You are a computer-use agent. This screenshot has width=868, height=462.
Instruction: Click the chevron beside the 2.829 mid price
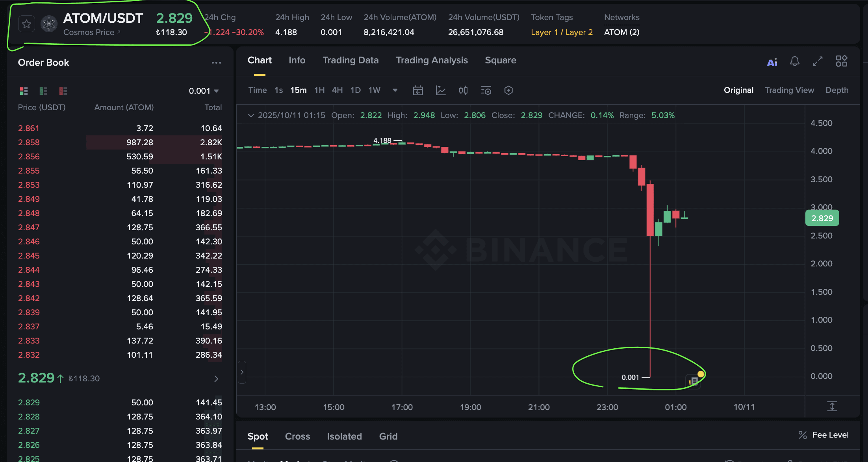point(216,379)
